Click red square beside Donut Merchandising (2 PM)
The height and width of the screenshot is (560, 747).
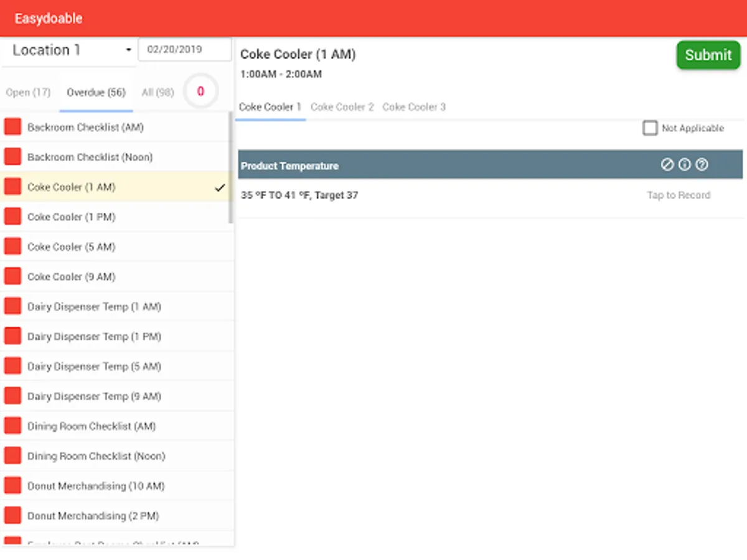pos(12,515)
